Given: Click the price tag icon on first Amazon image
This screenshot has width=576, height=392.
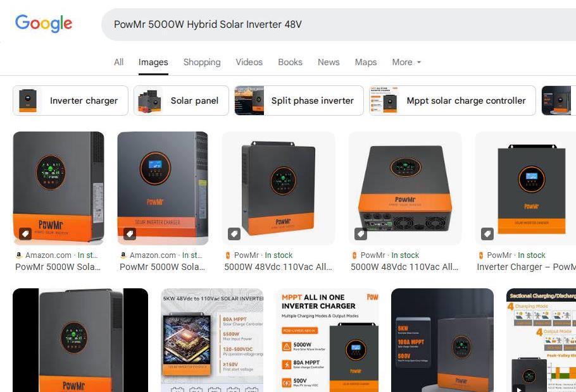Looking at the screenshot, I should [25, 234].
